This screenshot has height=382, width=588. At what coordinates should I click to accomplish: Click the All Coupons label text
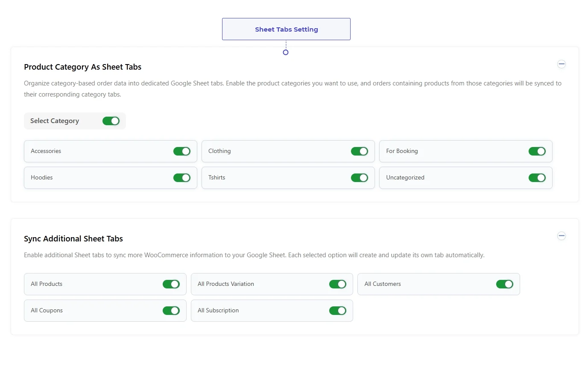[47, 311]
